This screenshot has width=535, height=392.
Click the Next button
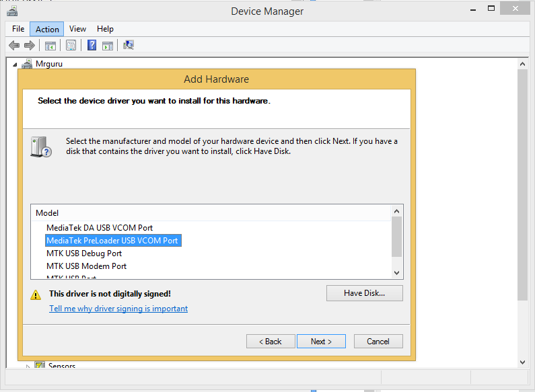pos(321,341)
